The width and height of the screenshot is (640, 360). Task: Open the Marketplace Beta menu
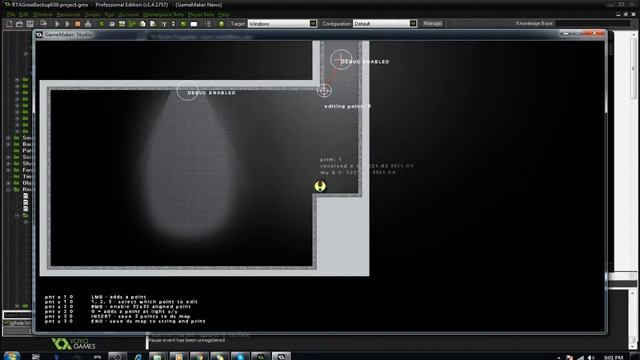(163, 14)
